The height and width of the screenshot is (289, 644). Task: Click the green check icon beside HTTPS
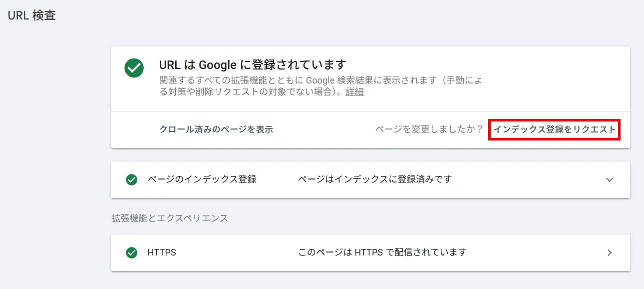(x=132, y=252)
